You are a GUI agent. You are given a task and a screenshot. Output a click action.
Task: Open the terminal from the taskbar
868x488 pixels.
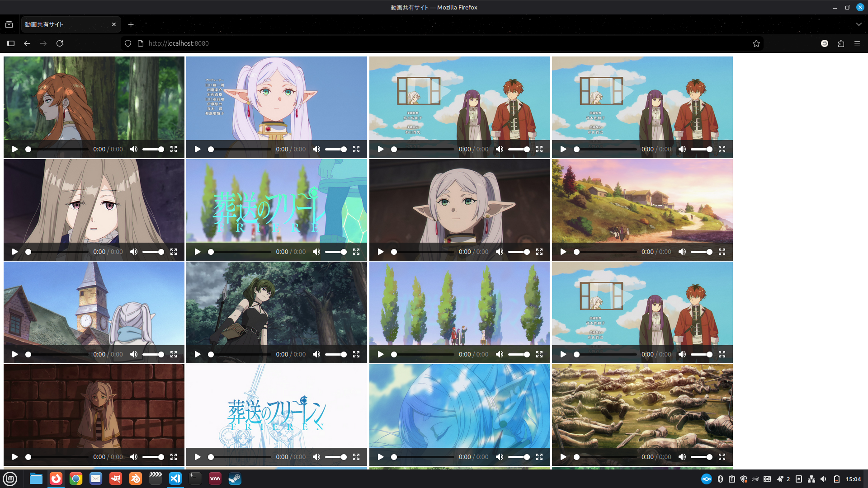pos(195,479)
